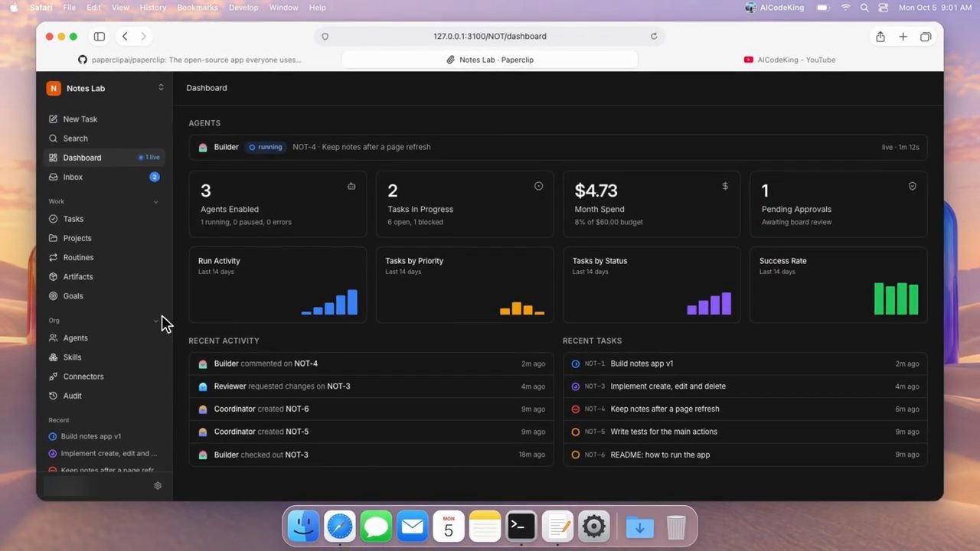
Task: Open Implement create, edit in sidebar Recent list
Action: click(x=105, y=454)
